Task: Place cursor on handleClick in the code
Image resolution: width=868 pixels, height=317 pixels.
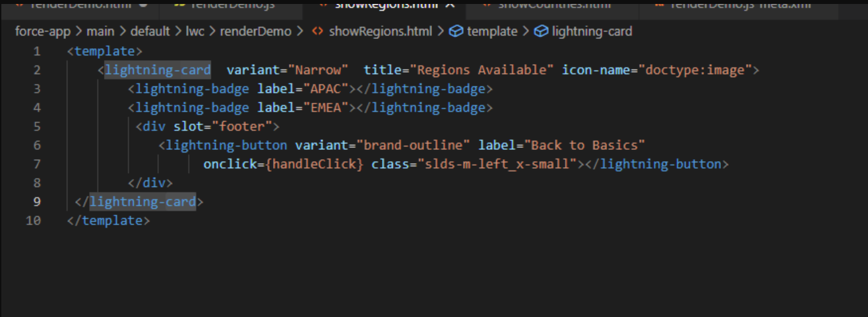Action: 315,164
